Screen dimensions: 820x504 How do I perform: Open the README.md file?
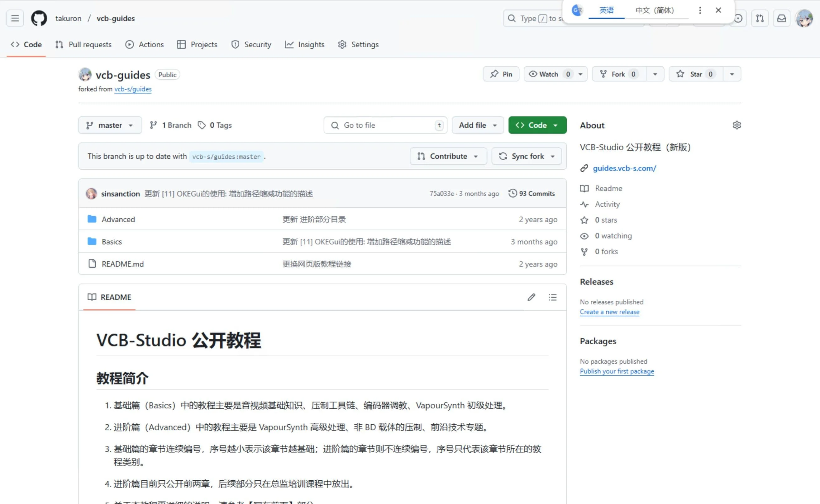pyautogui.click(x=123, y=264)
